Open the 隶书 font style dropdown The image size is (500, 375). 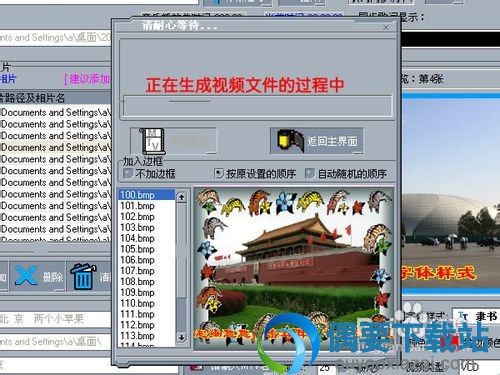476,316
